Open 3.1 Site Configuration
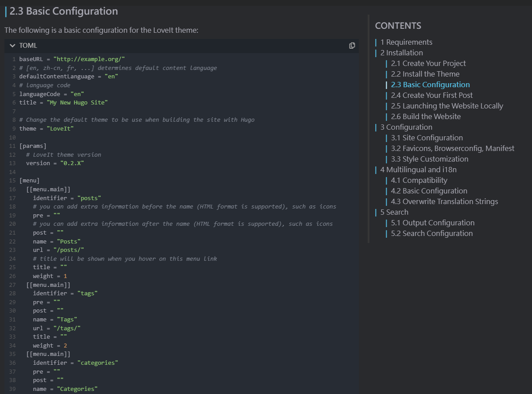This screenshot has height=394, width=532. tap(427, 137)
